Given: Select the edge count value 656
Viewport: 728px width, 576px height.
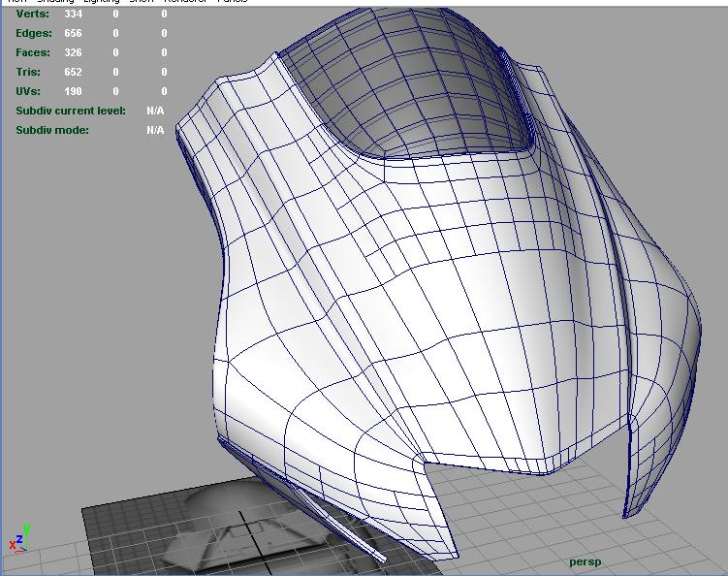Looking at the screenshot, I should tap(73, 33).
